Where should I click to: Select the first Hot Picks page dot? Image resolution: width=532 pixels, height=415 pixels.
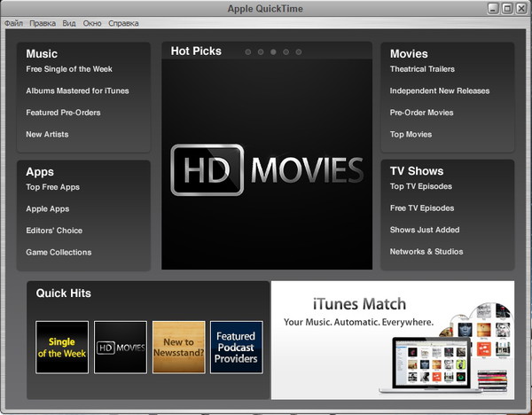(x=248, y=52)
